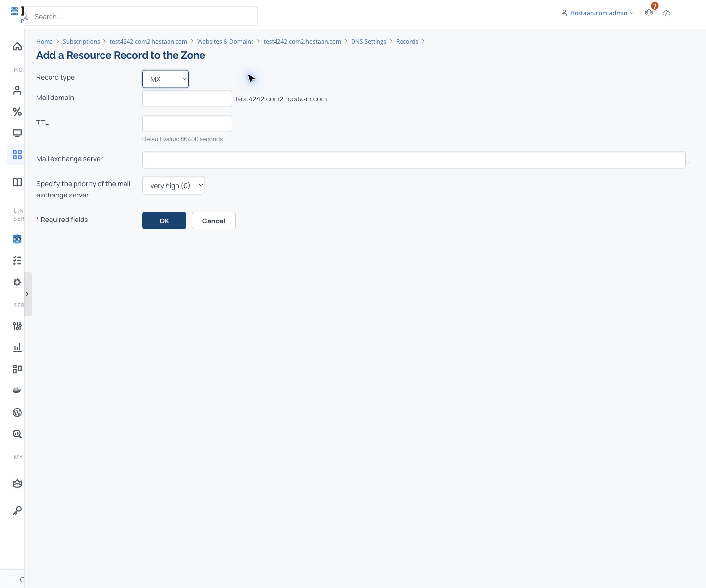Go to the Home breadcrumb link

pos(45,42)
